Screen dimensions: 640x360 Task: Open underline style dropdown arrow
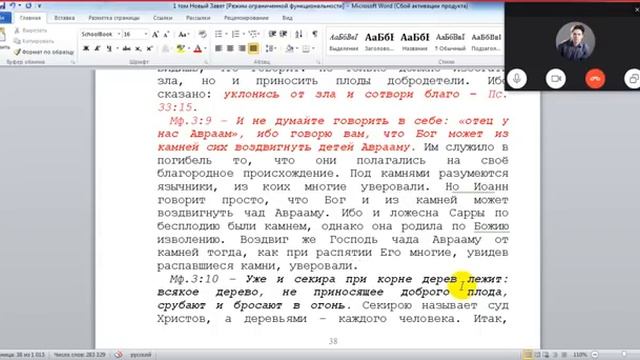(x=117, y=49)
